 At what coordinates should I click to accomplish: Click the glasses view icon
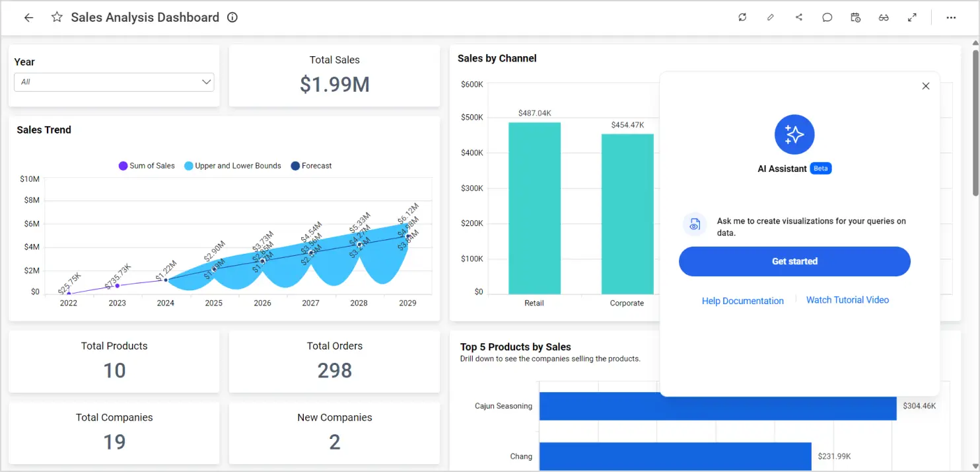[x=884, y=18]
